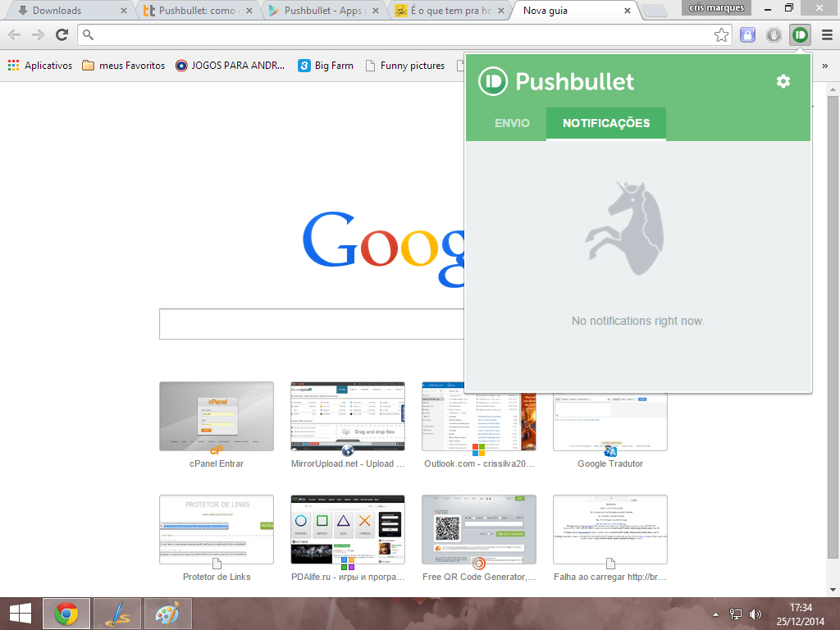Screen dimensions: 840x630
Task: Bookmark this page with the star icon
Action: tap(721, 35)
